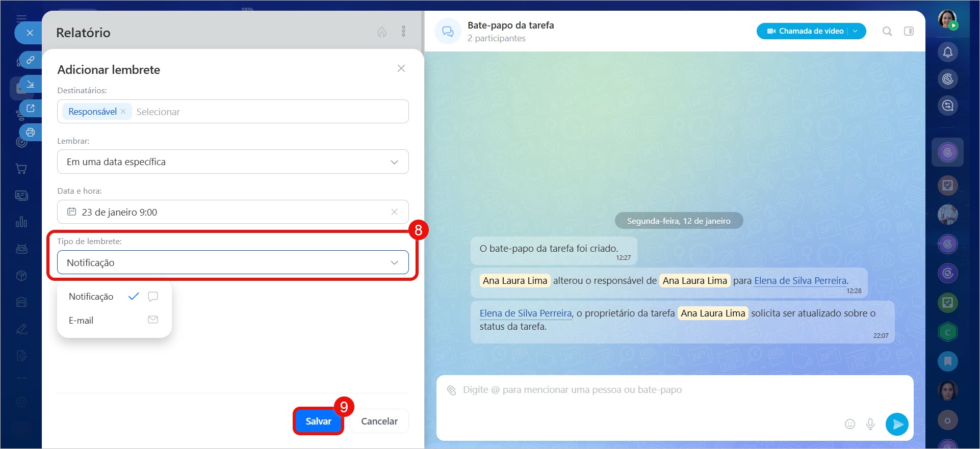This screenshot has width=980, height=449.
Task: Open the three-dot task menu
Action: (403, 32)
